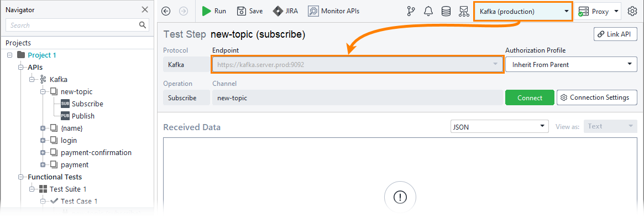Select the APIs node
This screenshot has width=644, height=216.
(x=35, y=67)
